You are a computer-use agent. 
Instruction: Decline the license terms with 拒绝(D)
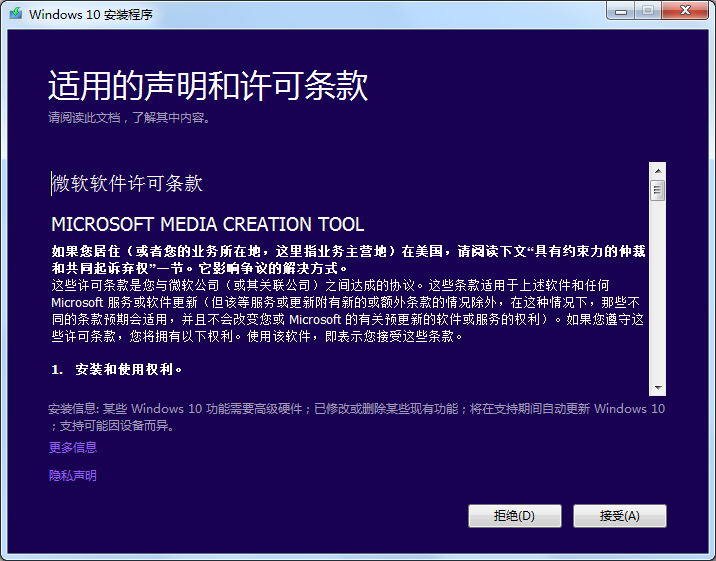pyautogui.click(x=515, y=516)
